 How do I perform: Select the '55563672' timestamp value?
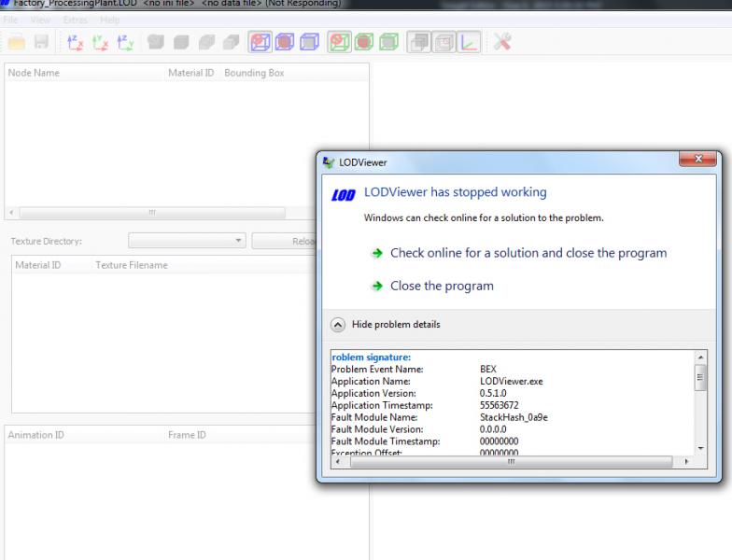499,405
